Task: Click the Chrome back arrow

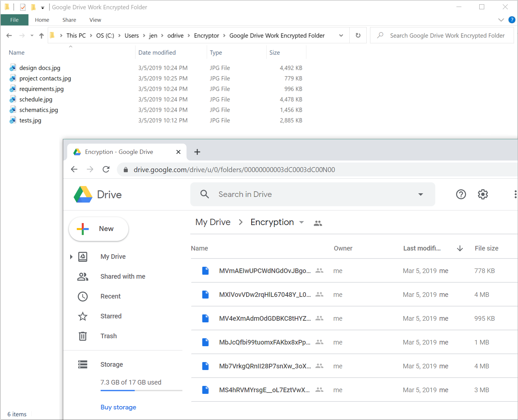Action: (x=74, y=169)
